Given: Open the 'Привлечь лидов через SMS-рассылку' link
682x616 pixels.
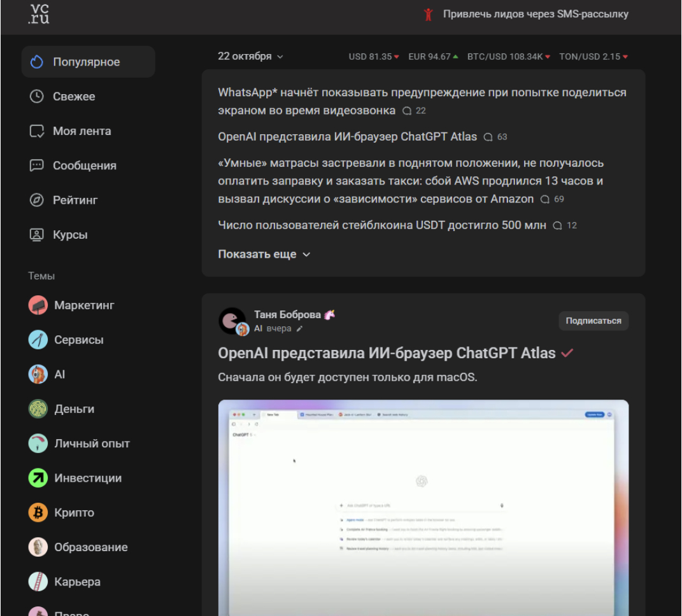Looking at the screenshot, I should tap(536, 14).
